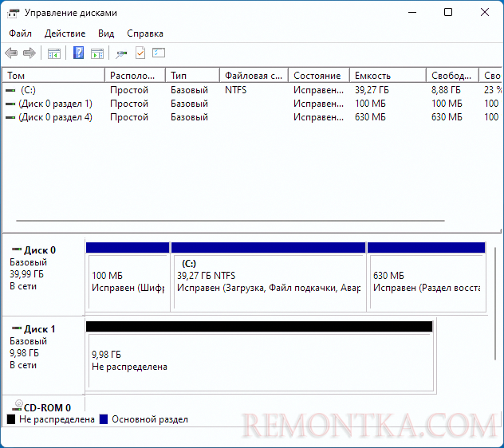Sort by the Том column header
The image size is (504, 448).
pyautogui.click(x=53, y=76)
